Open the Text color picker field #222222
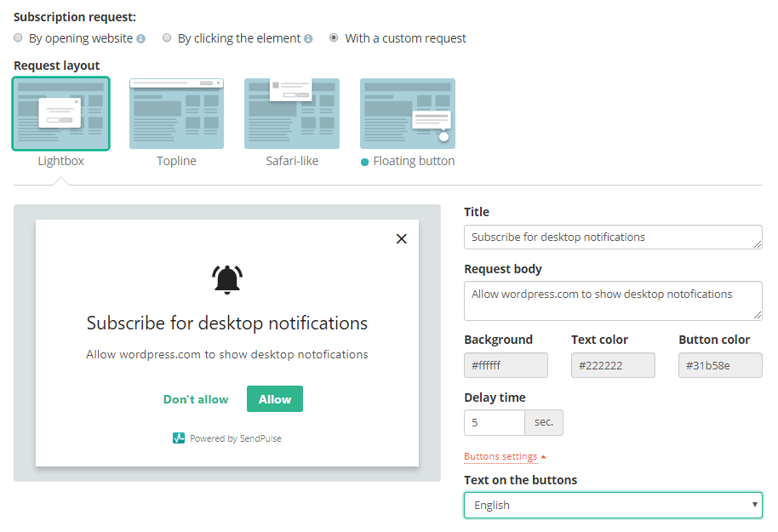The height and width of the screenshot is (532, 778). 613,365
